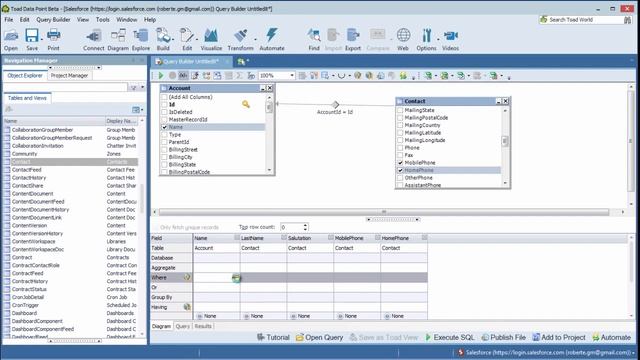
Task: Check the BillingStreet column in Account
Action: [164, 149]
